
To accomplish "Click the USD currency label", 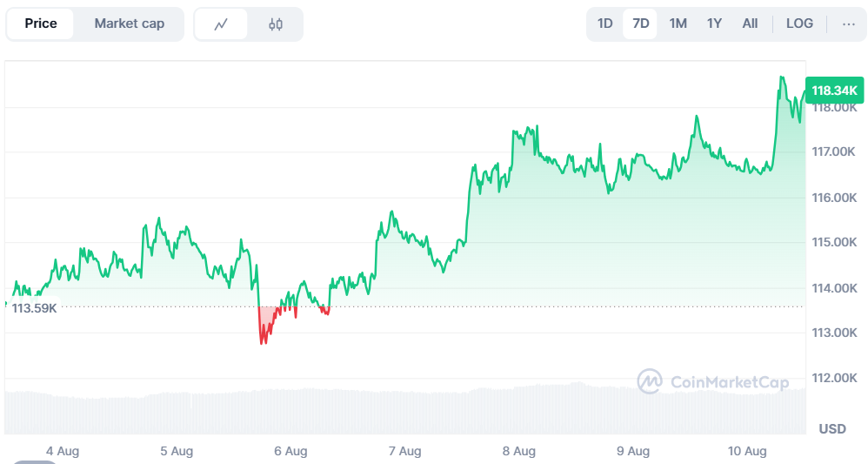I will 832,428.
